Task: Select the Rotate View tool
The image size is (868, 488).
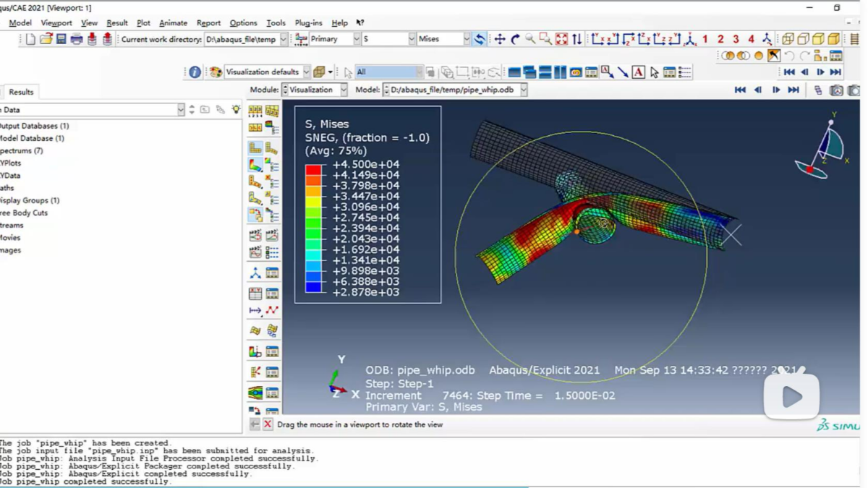Action: pyautogui.click(x=515, y=39)
